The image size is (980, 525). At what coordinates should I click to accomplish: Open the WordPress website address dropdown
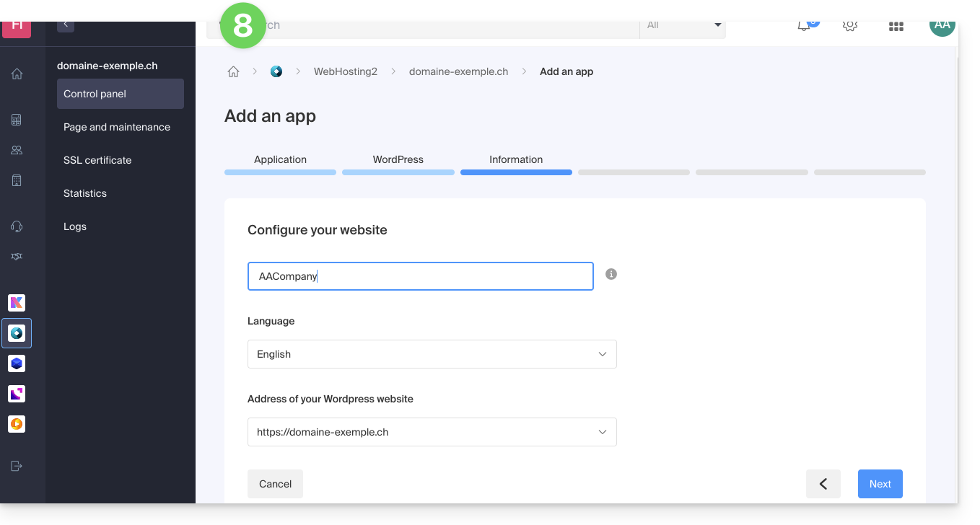[x=432, y=432]
